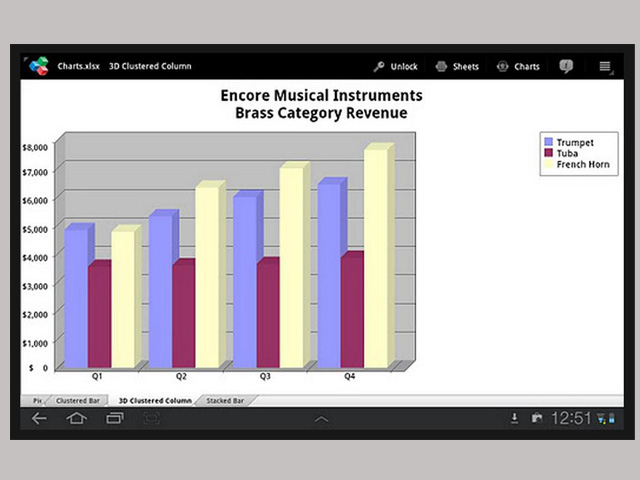The height and width of the screenshot is (480, 640).
Task: Click the feedback speech bubble icon
Action: click(x=566, y=67)
